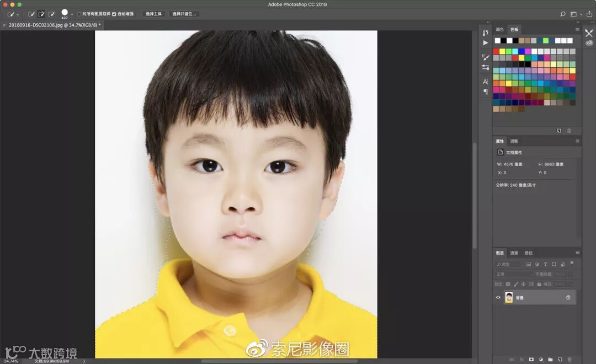The height and width of the screenshot is (364, 596).
Task: Click the link layers icon
Action: click(x=512, y=360)
